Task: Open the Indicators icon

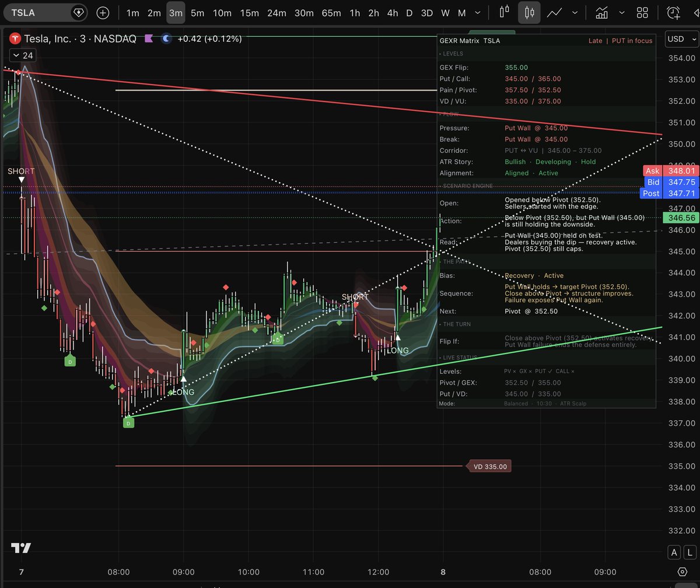Action: click(601, 12)
